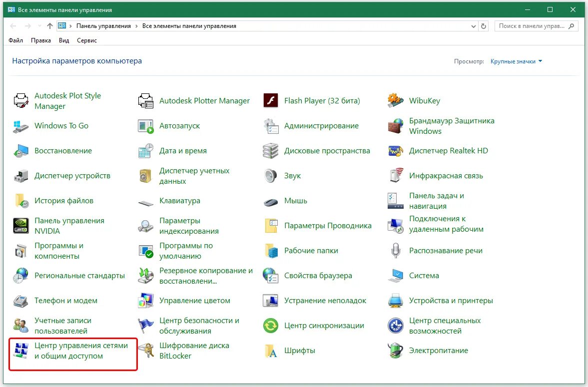Click the Устройства и принтеры link
The width and height of the screenshot is (588, 387).
point(451,301)
